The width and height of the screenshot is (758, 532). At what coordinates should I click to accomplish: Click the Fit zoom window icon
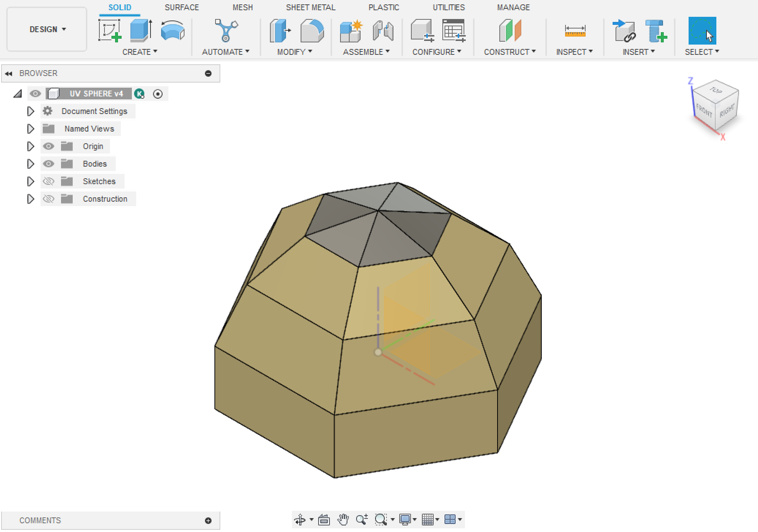[x=381, y=519]
